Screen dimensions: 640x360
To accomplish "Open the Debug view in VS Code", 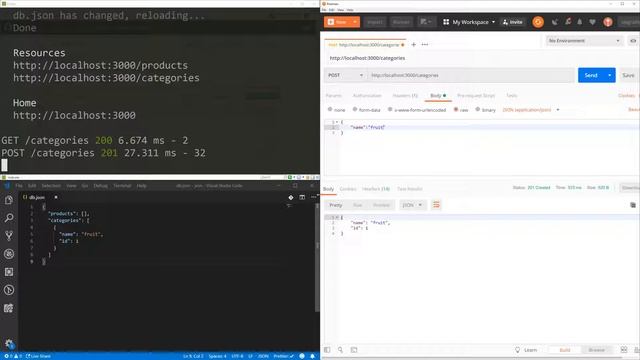I will [x=9, y=254].
